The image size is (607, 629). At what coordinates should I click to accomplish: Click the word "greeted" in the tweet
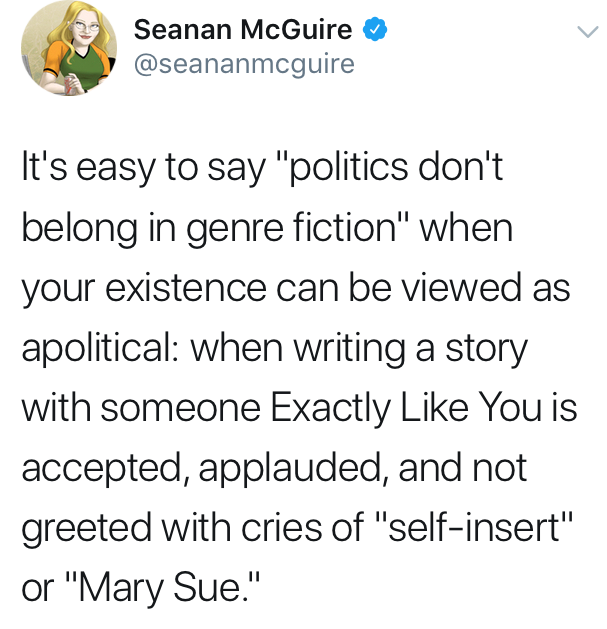pyautogui.click(x=86, y=527)
